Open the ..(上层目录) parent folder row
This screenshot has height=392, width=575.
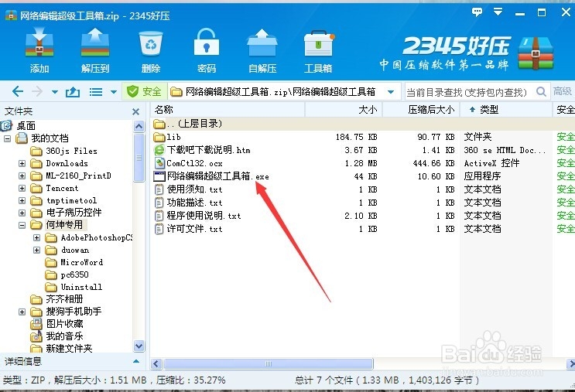pos(363,124)
